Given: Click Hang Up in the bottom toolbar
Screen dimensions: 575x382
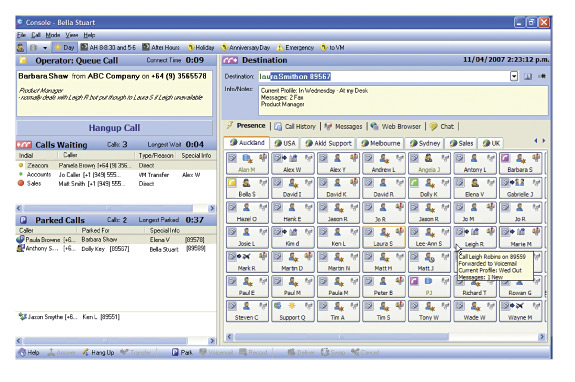Looking at the screenshot, I should click(x=98, y=353).
